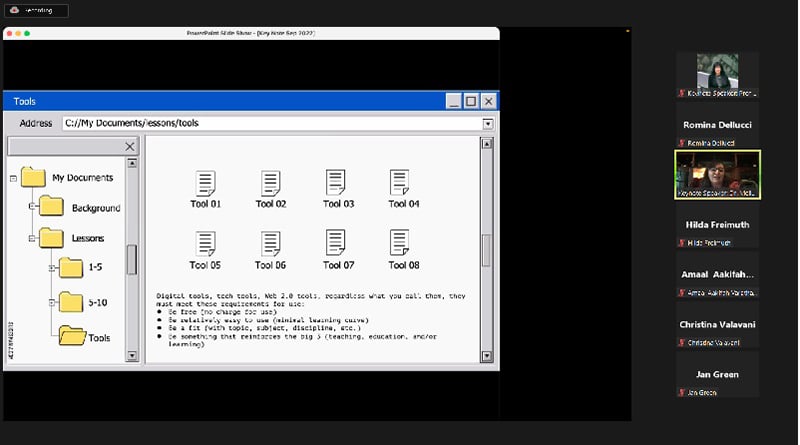This screenshot has height=445, width=800.
Task: Open the Tool 01 document icon
Action: coord(205,183)
